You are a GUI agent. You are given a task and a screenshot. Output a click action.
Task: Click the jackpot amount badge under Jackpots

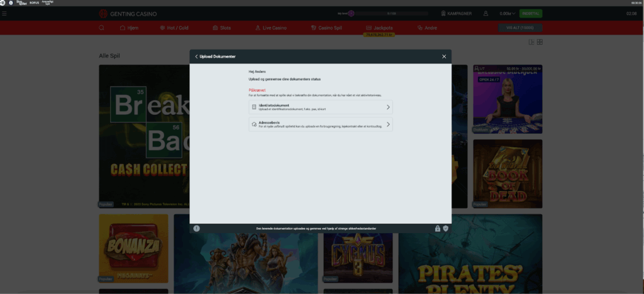click(379, 35)
